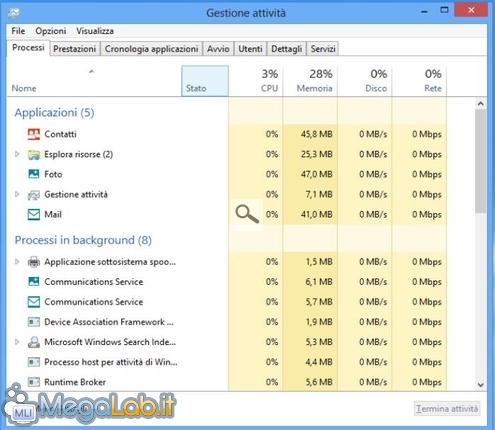Click the Microsoft Windows Search Indexer icon
Viewport: 495px width, 430px height.
click(34, 342)
